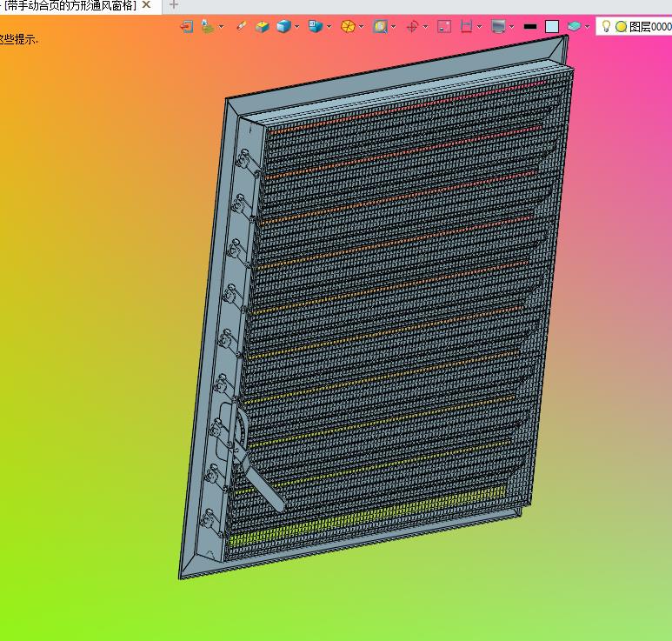Click the teal surface layer icon
The height and width of the screenshot is (641, 672).
pos(574,27)
